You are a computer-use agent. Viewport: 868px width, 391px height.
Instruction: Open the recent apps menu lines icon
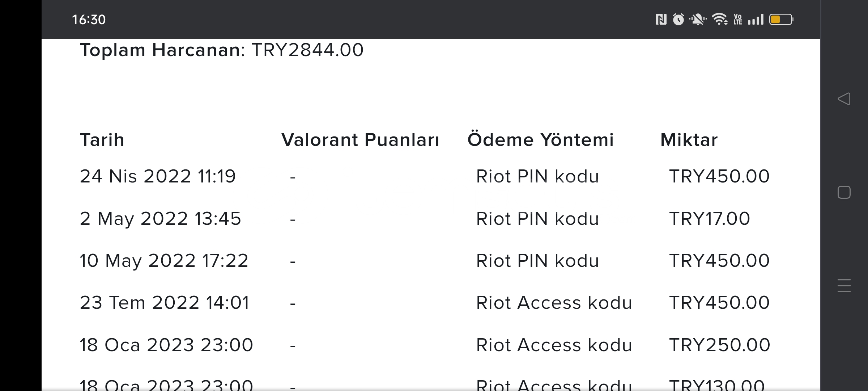click(x=844, y=286)
